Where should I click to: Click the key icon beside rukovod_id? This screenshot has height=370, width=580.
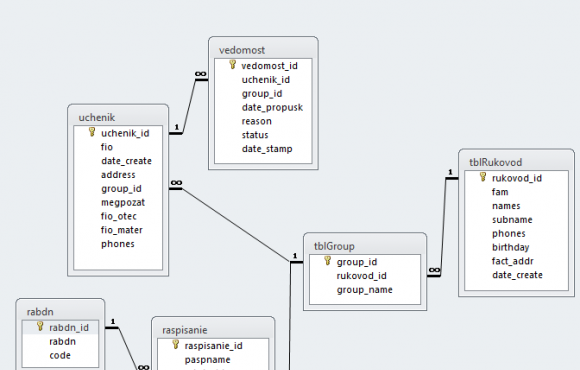[483, 178]
